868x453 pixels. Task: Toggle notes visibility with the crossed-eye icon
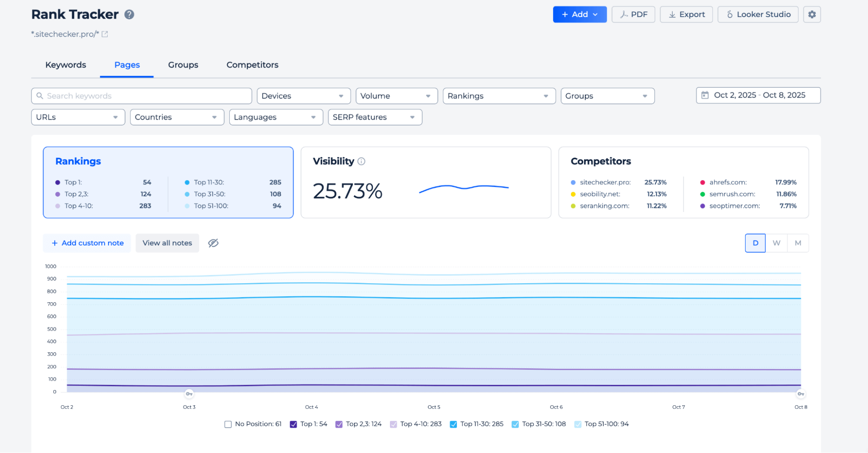point(213,243)
